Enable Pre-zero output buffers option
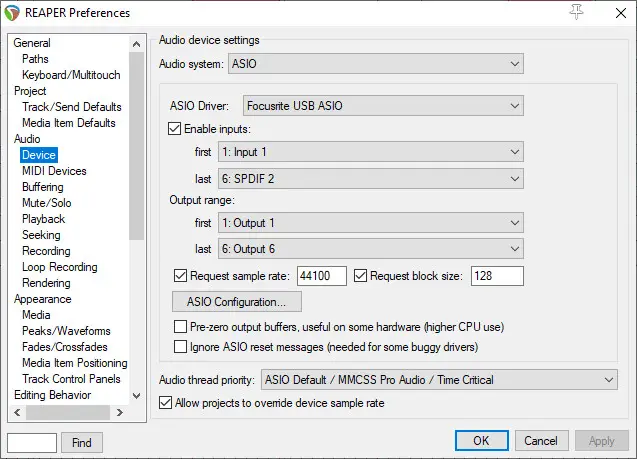The width and height of the screenshot is (637, 459). pyautogui.click(x=180, y=327)
